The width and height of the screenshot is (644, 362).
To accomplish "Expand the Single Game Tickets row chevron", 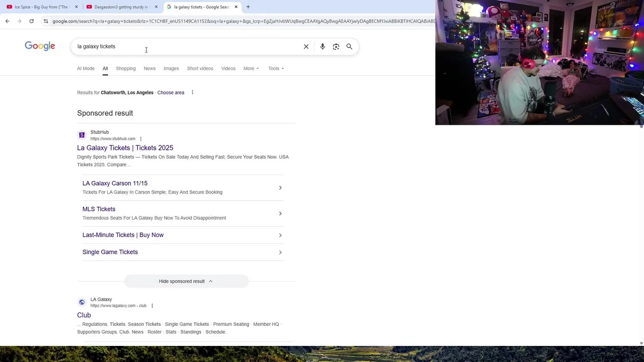I will [x=280, y=252].
